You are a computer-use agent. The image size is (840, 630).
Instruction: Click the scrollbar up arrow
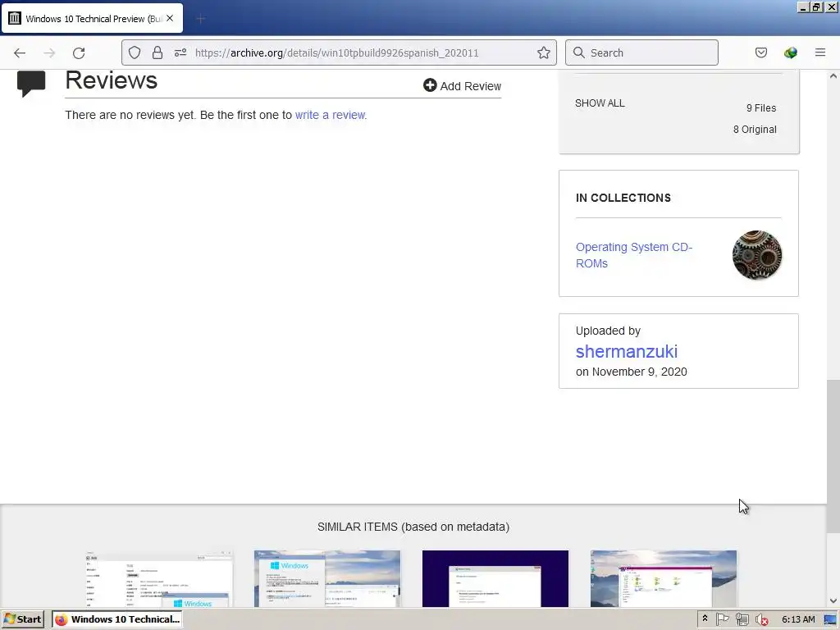833,75
